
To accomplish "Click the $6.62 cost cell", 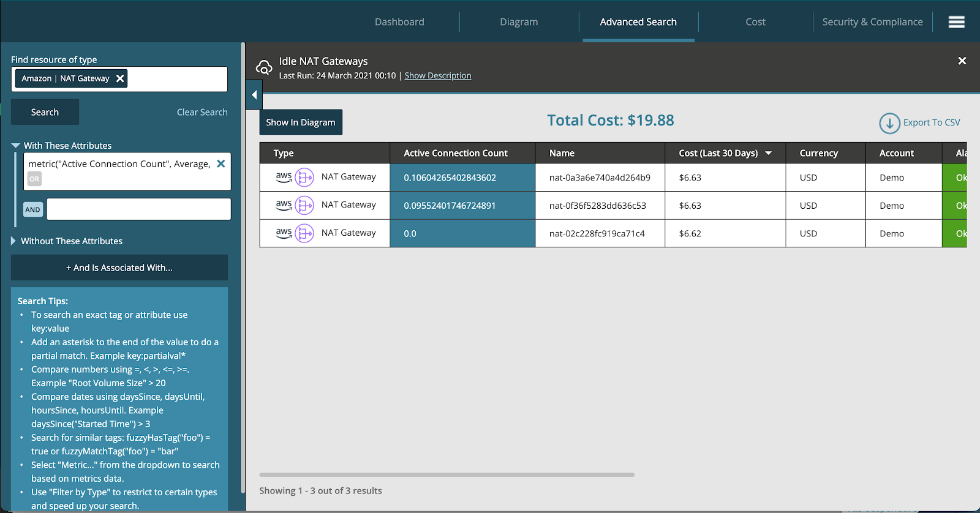I will [725, 233].
